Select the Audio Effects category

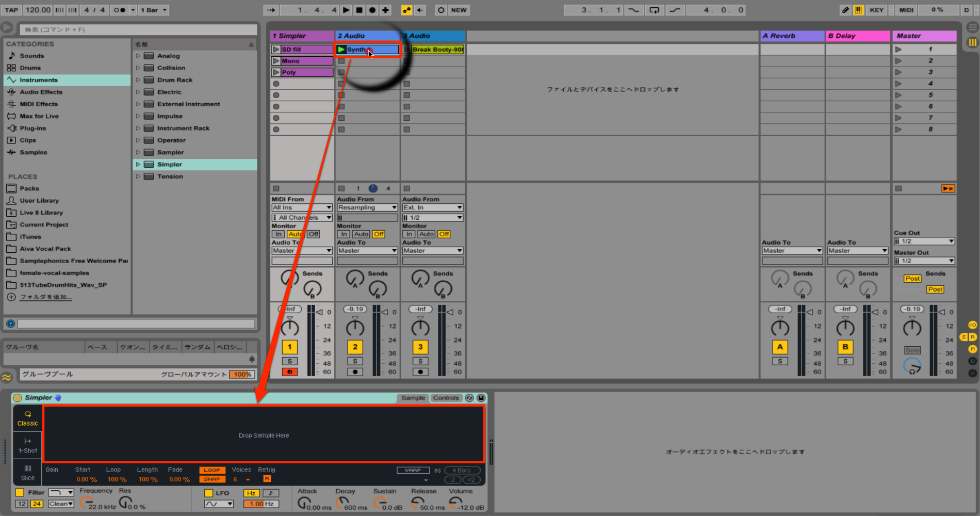coord(41,92)
